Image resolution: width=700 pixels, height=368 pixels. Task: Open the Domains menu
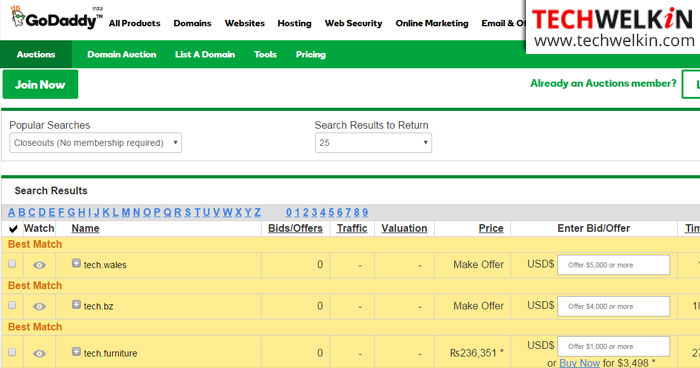192,23
